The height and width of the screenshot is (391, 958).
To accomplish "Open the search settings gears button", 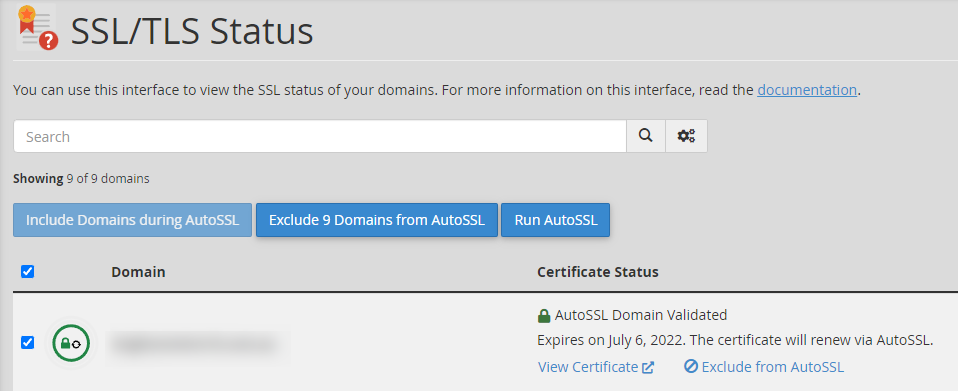I will click(687, 136).
